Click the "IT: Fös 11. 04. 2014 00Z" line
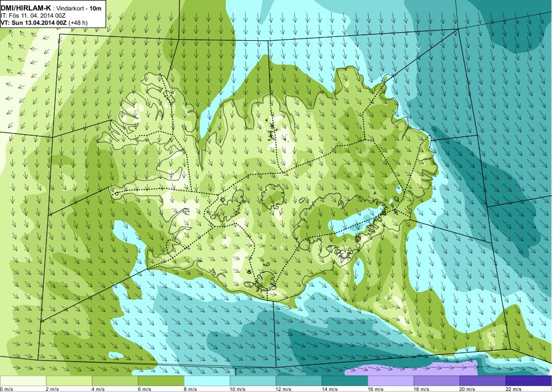The width and height of the screenshot is (552, 392). pyautogui.click(x=34, y=15)
